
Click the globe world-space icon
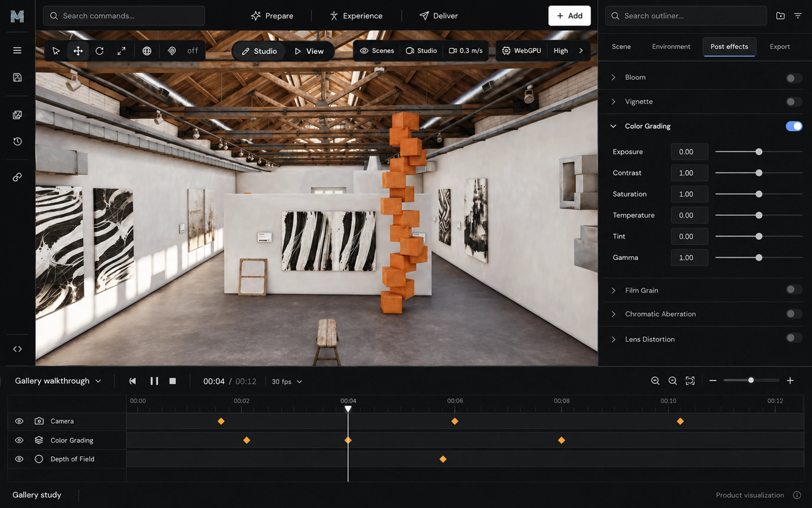pyautogui.click(x=147, y=51)
